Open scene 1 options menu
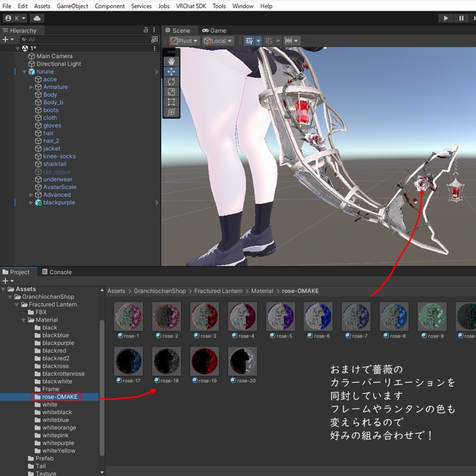 click(154, 48)
